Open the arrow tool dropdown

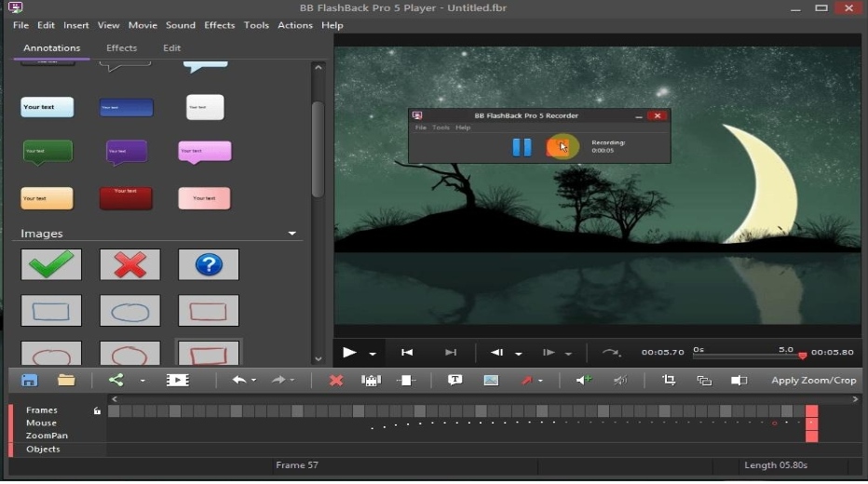click(540, 381)
